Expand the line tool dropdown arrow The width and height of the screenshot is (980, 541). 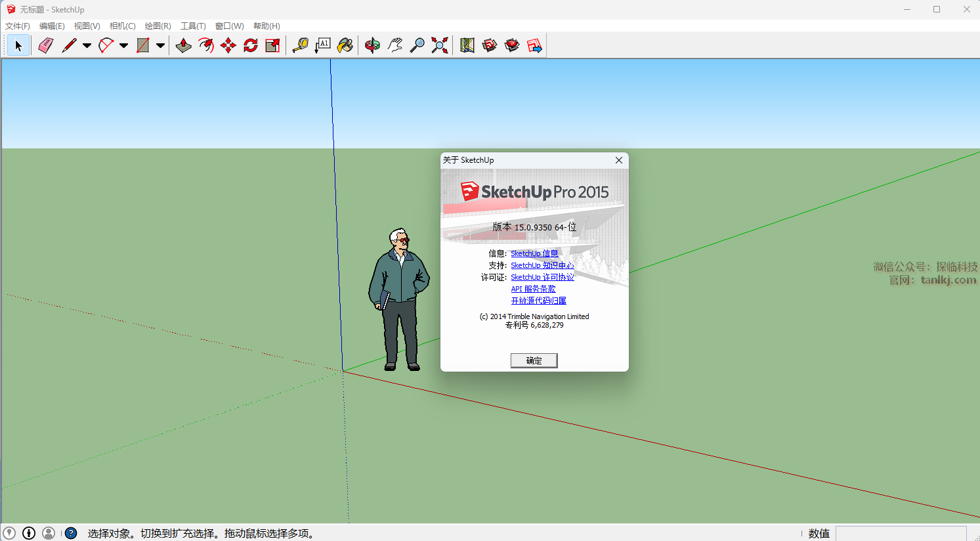(87, 45)
